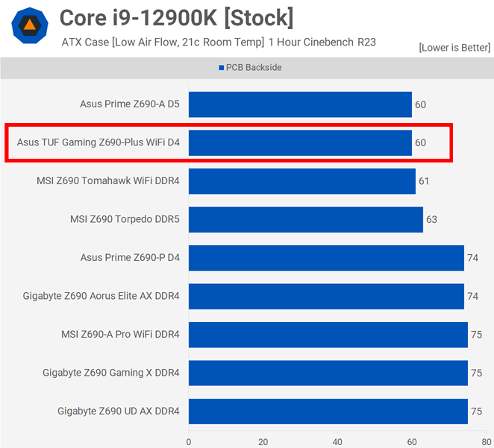Click the Gigabyte Z690 UD AX DDR4 bar
Screen dimensions: 494x448
tap(328, 411)
